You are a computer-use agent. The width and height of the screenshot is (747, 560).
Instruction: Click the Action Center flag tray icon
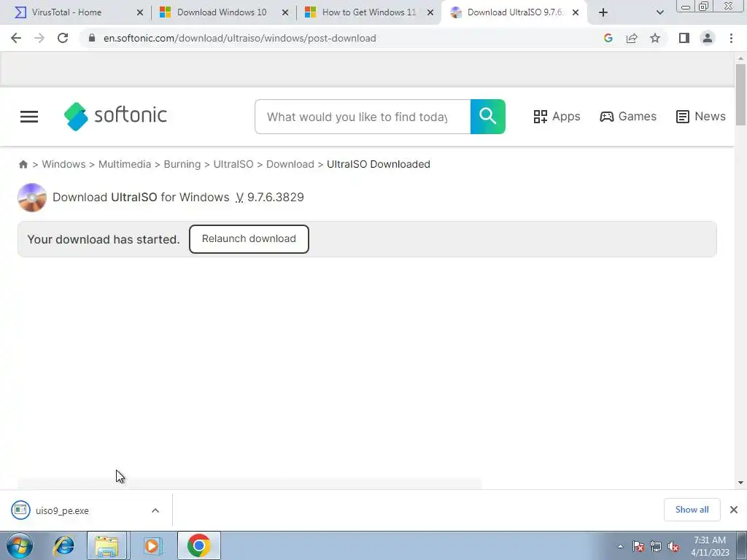tap(638, 546)
